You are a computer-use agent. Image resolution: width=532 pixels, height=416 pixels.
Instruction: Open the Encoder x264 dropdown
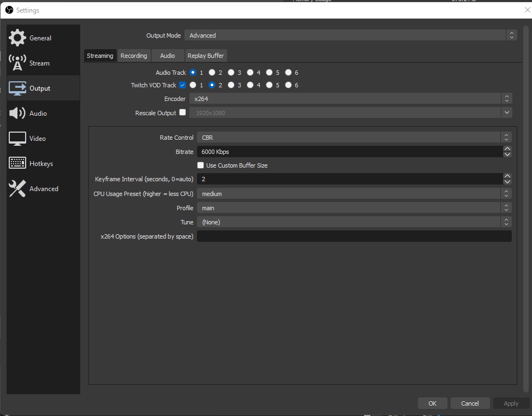coord(350,99)
